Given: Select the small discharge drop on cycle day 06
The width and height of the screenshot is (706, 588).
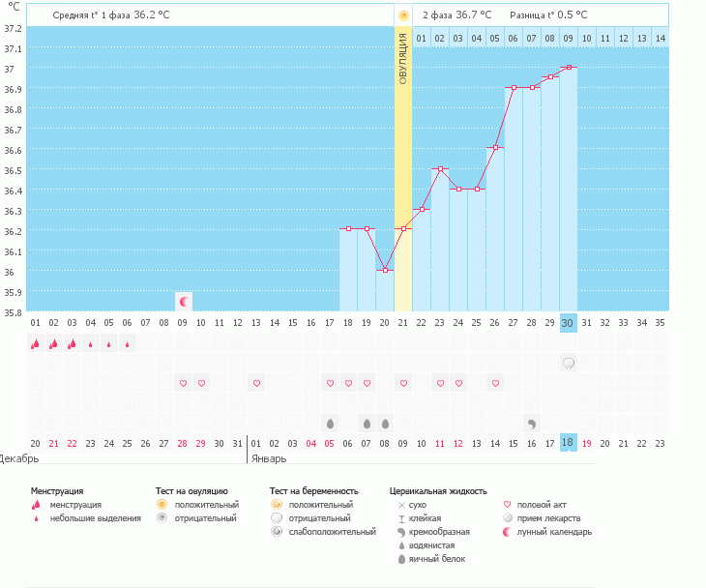Looking at the screenshot, I should click(x=127, y=343).
